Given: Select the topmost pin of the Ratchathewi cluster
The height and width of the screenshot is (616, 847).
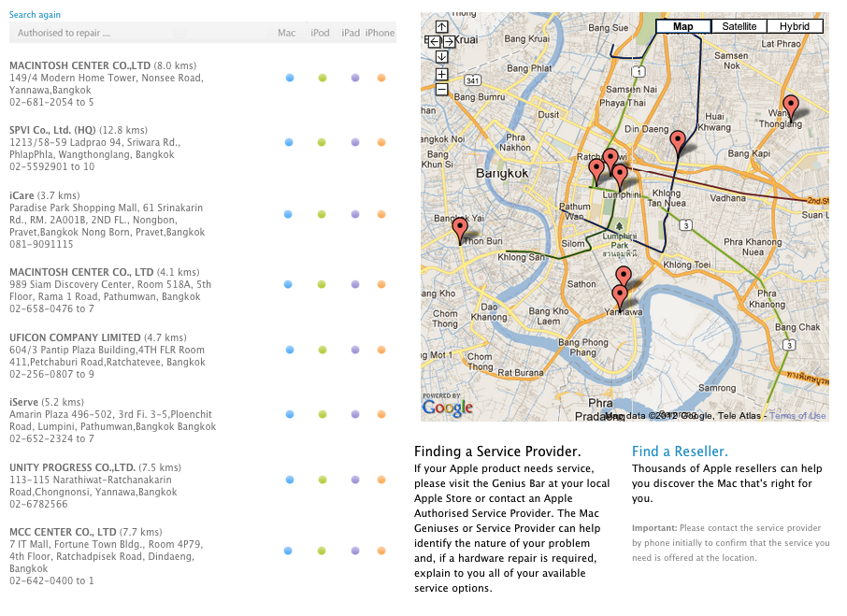Looking at the screenshot, I should [x=610, y=161].
